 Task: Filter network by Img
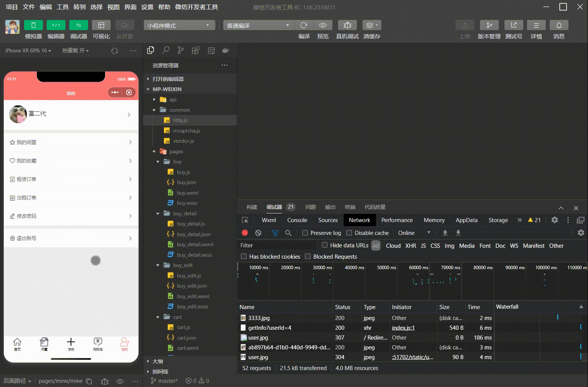click(x=449, y=246)
